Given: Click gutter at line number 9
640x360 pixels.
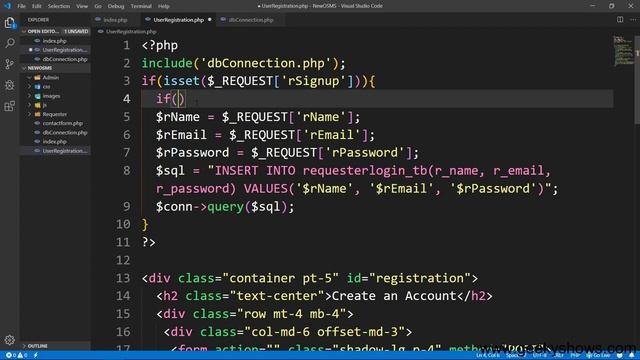Looking at the screenshot, I should coord(127,207).
